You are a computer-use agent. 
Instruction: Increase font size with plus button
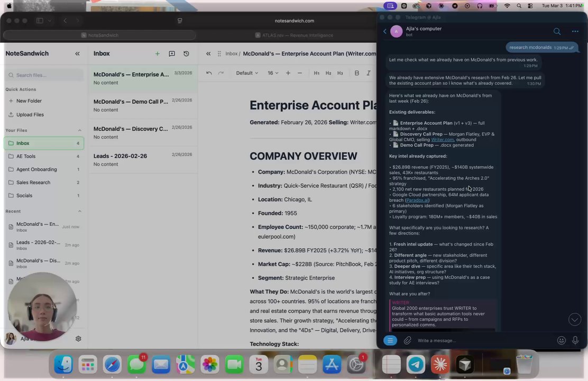(288, 73)
